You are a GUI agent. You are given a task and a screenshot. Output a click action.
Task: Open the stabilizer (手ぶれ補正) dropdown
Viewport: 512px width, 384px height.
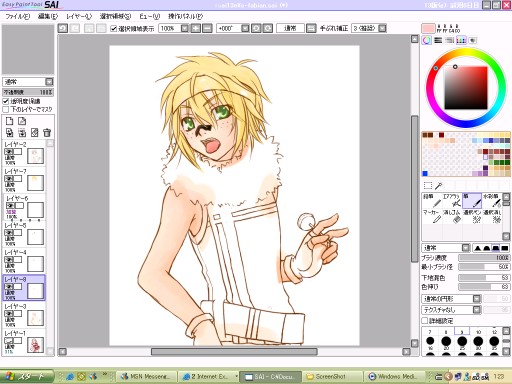tap(382, 28)
